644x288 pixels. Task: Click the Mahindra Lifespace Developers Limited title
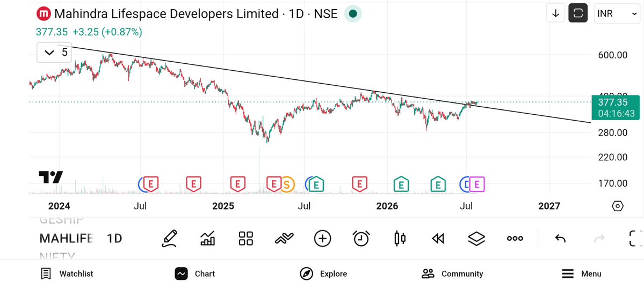pyautogui.click(x=167, y=14)
